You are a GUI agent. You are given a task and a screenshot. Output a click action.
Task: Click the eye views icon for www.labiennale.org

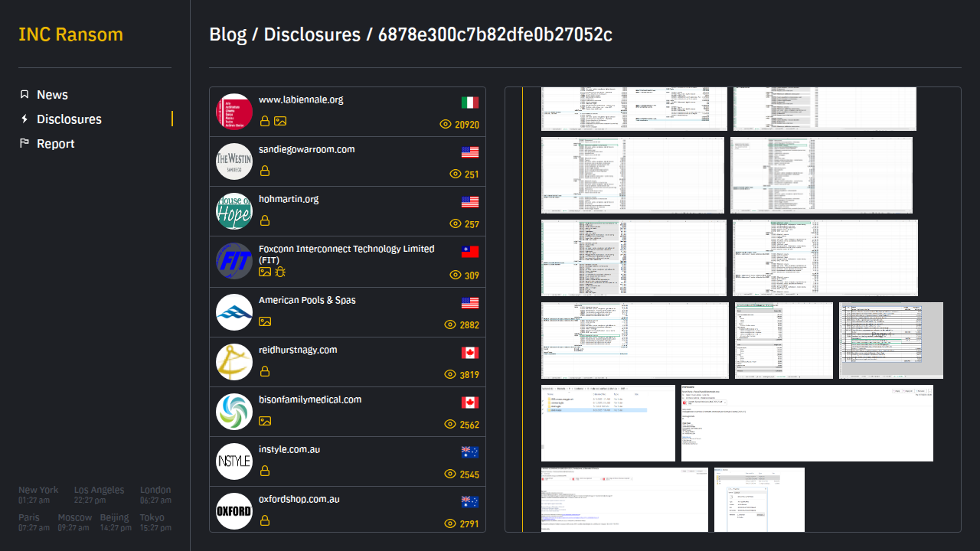pyautogui.click(x=445, y=125)
